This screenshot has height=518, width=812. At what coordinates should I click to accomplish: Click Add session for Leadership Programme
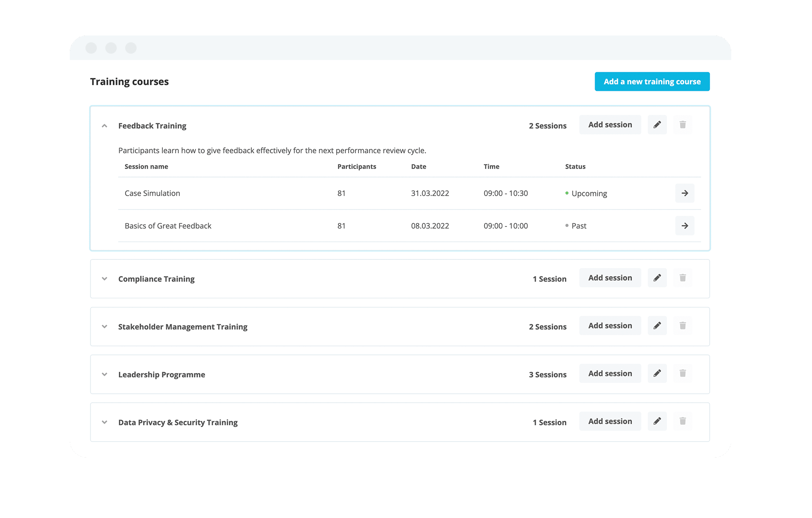(x=609, y=373)
